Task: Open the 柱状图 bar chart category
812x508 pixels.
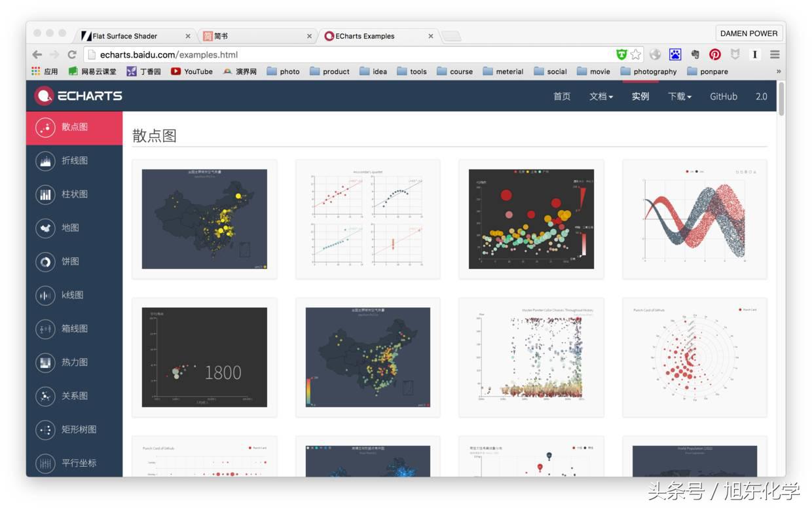Action: [74, 194]
